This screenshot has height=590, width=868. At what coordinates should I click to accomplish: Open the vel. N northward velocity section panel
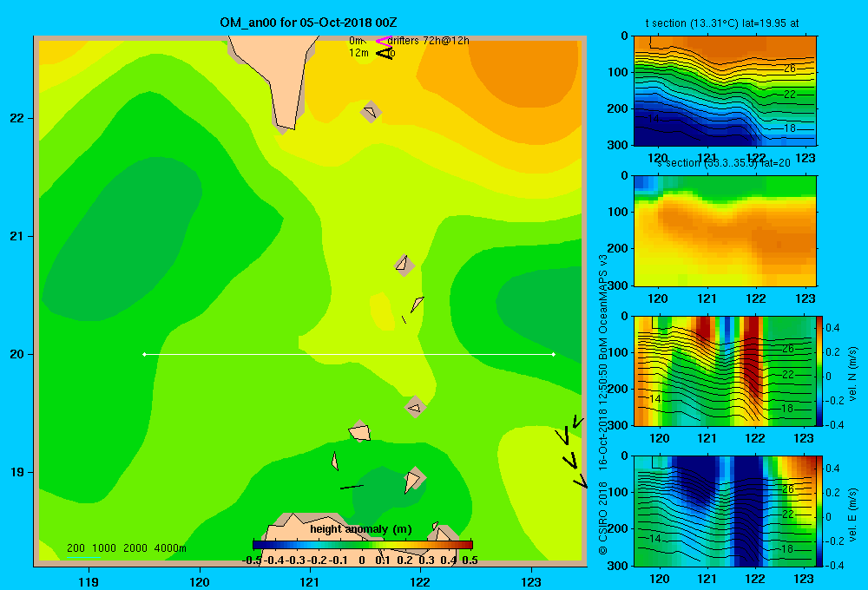pos(725,370)
